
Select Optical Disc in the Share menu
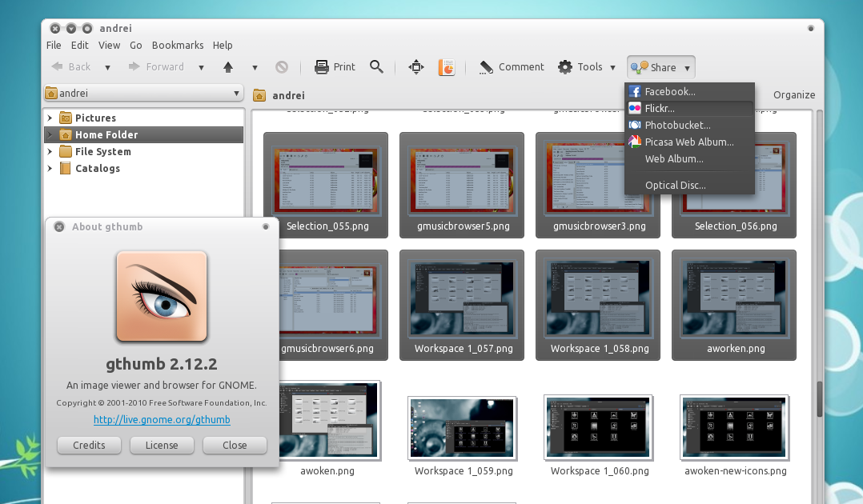[675, 185]
